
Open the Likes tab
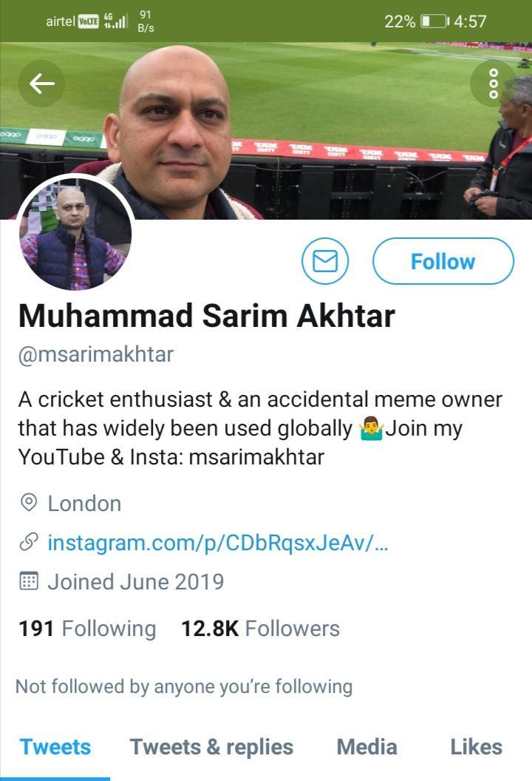click(x=476, y=747)
